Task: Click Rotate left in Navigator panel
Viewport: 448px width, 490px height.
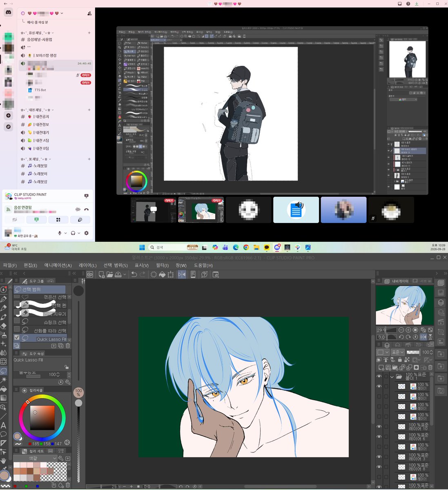Action: [x=401, y=337]
